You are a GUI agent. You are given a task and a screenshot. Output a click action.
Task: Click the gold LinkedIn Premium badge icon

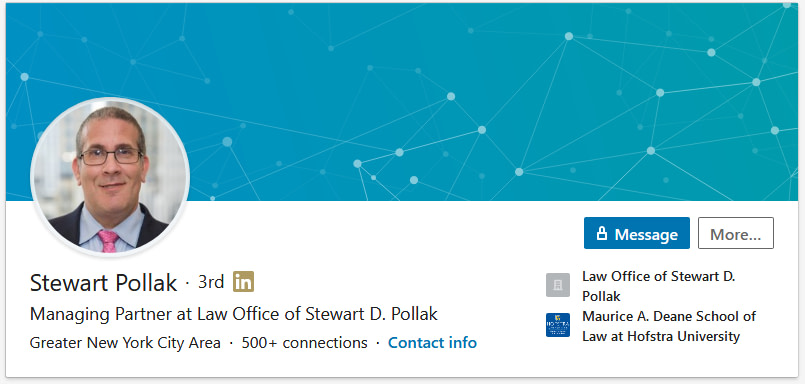click(243, 282)
